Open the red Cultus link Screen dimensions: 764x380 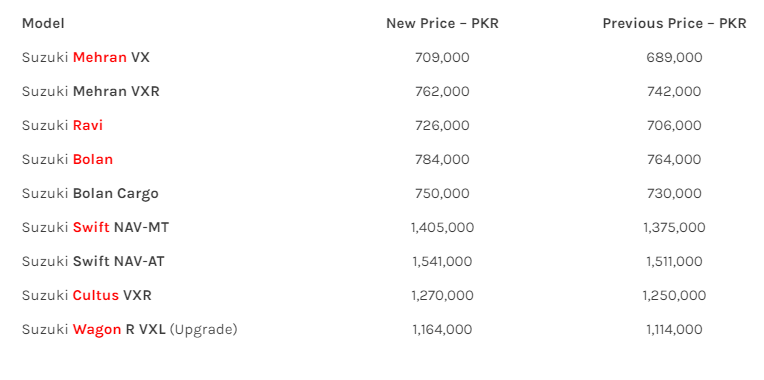96,296
